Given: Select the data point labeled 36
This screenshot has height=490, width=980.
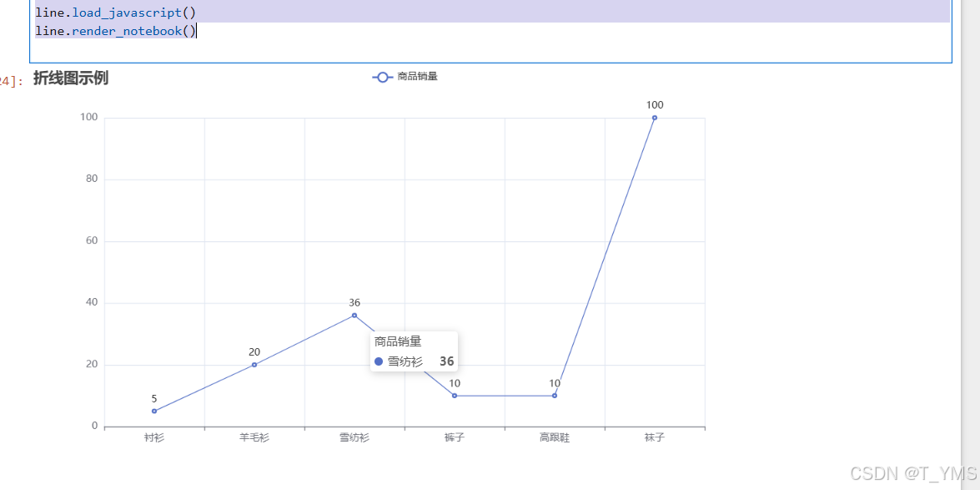Looking at the screenshot, I should [354, 315].
